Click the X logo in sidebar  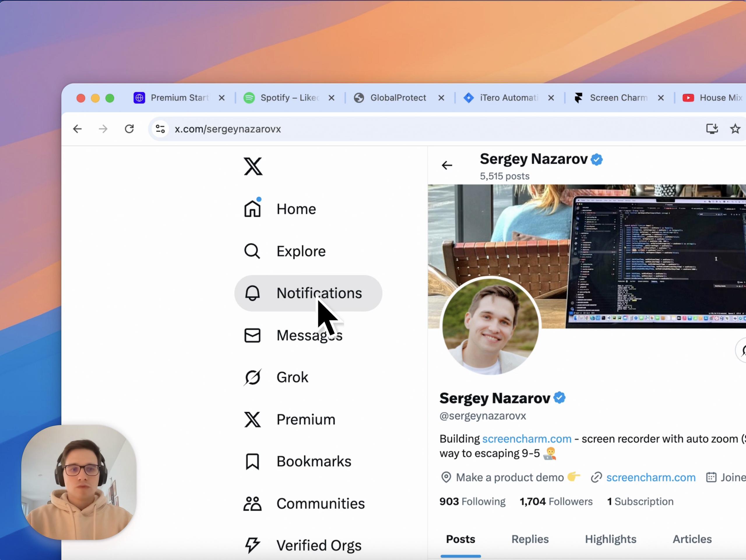[x=253, y=166]
